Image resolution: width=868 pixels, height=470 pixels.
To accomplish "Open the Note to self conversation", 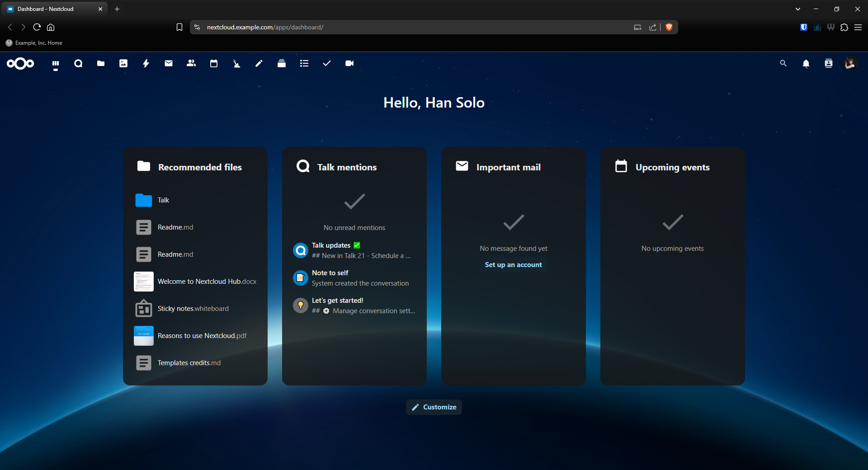I will pos(330,273).
